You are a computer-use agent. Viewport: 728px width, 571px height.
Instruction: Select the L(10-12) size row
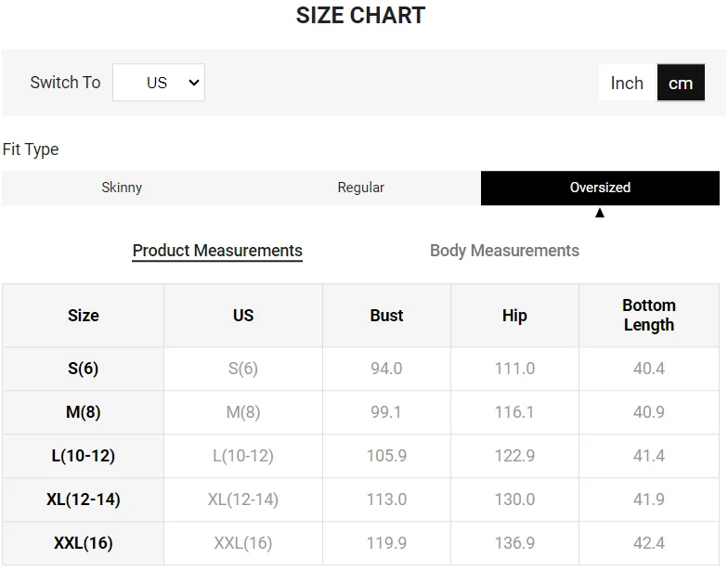83,456
